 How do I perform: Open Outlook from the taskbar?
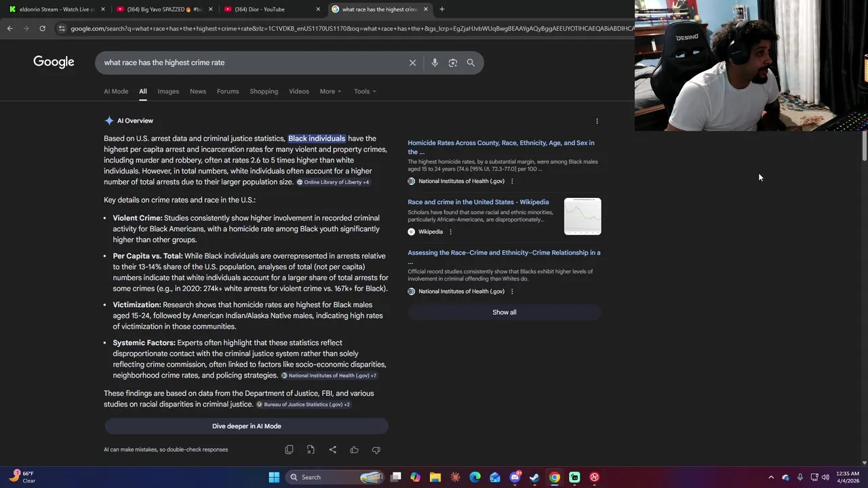[x=495, y=477]
